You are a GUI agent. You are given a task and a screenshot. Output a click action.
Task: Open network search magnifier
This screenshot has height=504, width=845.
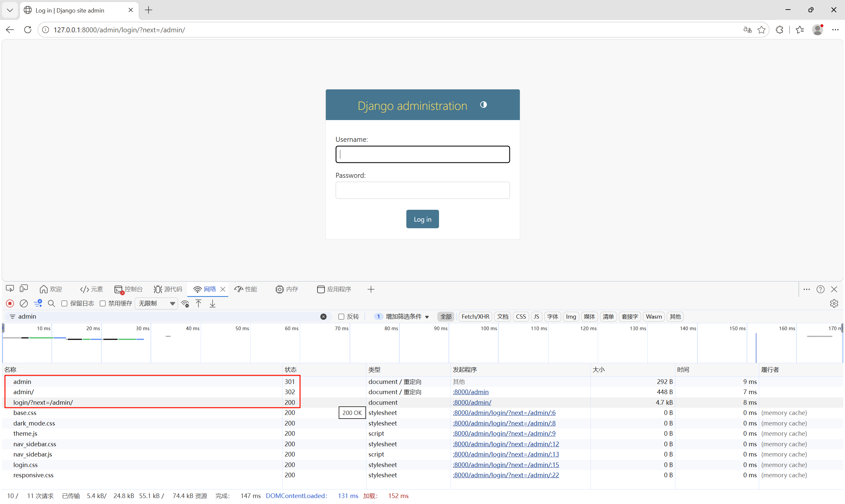pyautogui.click(x=51, y=303)
